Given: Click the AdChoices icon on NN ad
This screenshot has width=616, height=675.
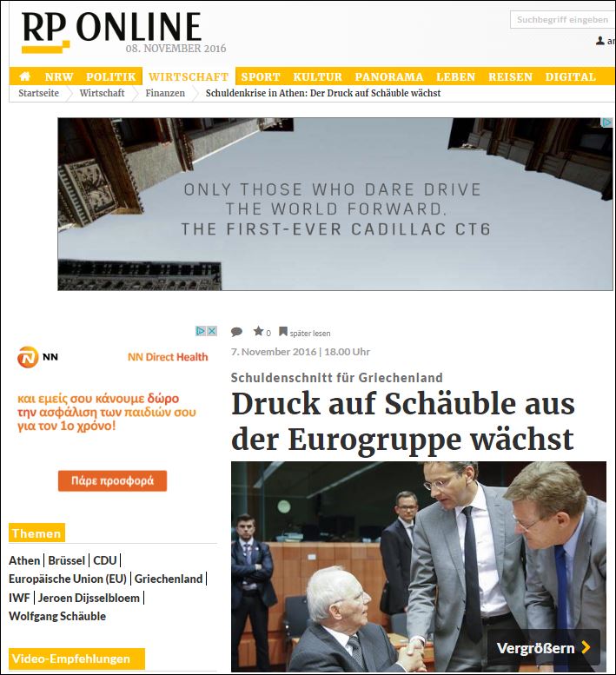Looking at the screenshot, I should [201, 331].
